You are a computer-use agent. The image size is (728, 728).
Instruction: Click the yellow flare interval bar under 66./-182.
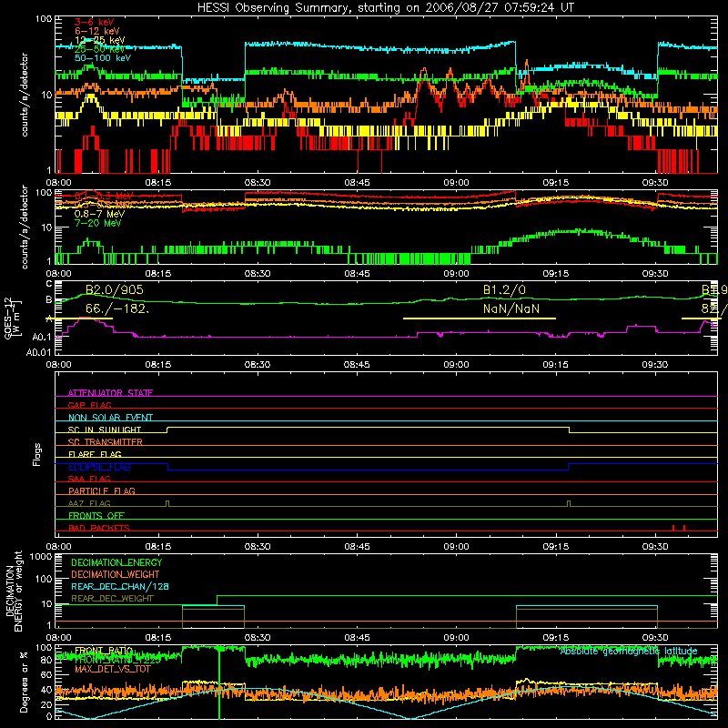click(x=79, y=318)
